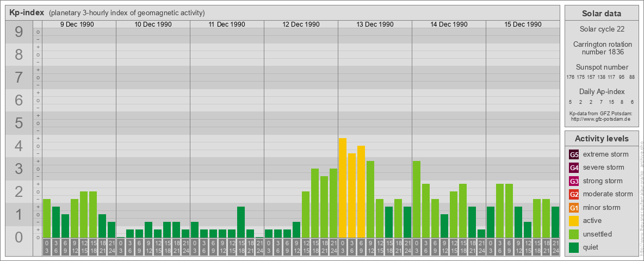Click the 'strong storm' legend label

pyautogui.click(x=603, y=181)
